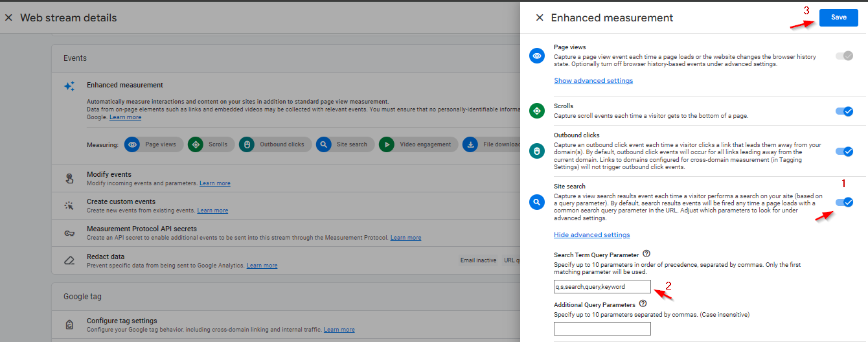
Task: Open Learn more for Measurement Protocol API secrets
Action: pos(405,238)
